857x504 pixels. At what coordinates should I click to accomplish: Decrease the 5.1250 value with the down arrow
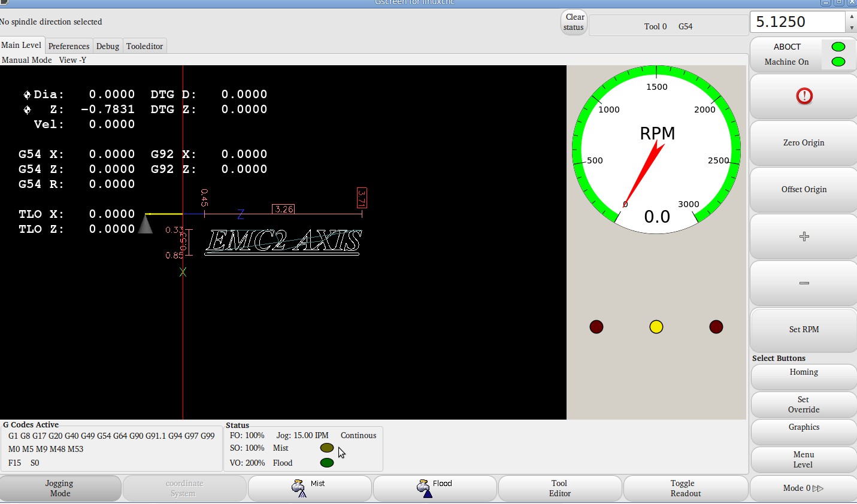tap(852, 28)
